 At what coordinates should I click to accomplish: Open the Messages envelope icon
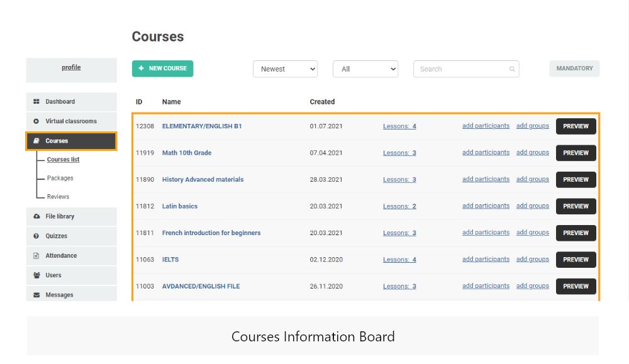tap(38, 294)
